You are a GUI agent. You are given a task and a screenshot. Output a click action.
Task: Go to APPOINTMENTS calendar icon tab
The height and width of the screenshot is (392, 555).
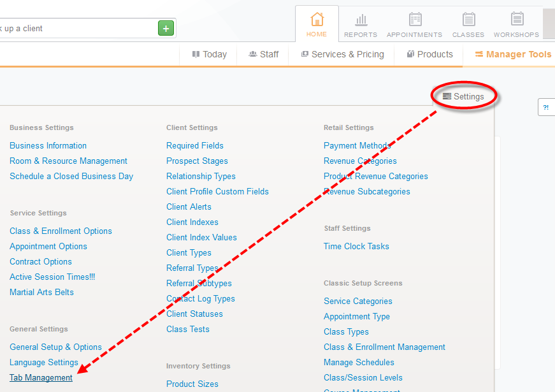[x=414, y=24]
